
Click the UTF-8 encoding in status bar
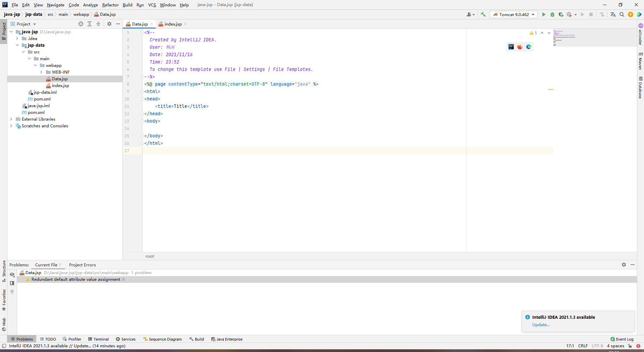pyautogui.click(x=597, y=346)
